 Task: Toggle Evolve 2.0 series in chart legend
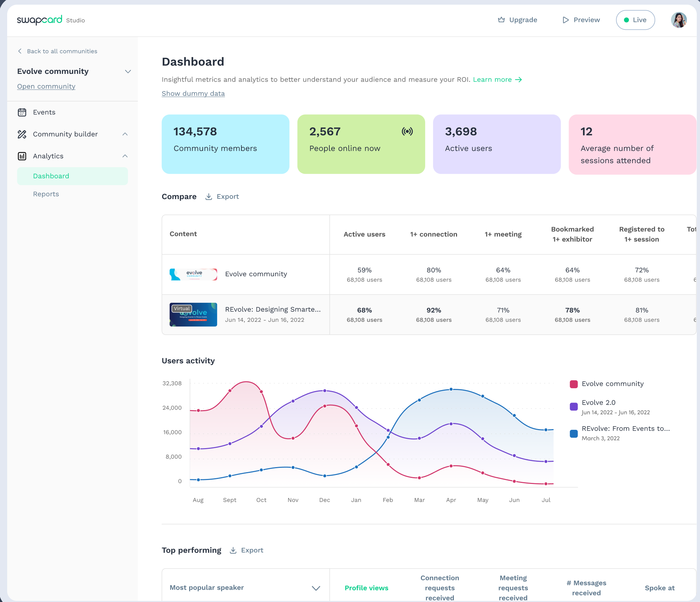point(598,403)
